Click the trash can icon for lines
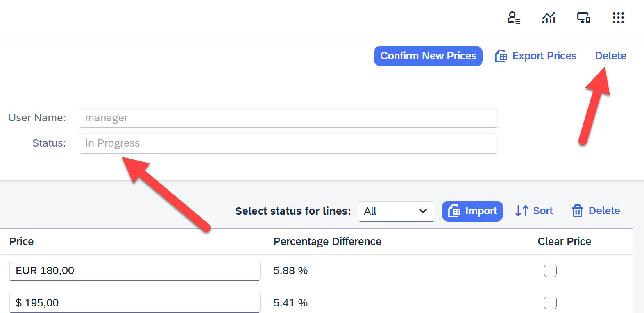This screenshot has width=644, height=313. pyautogui.click(x=577, y=211)
